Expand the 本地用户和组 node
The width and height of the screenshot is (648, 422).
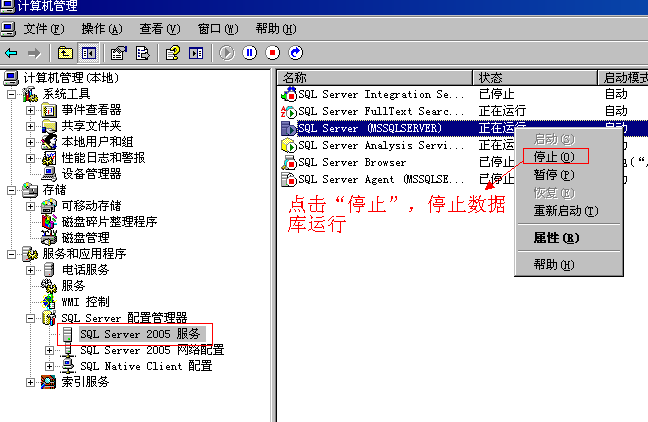click(30, 142)
